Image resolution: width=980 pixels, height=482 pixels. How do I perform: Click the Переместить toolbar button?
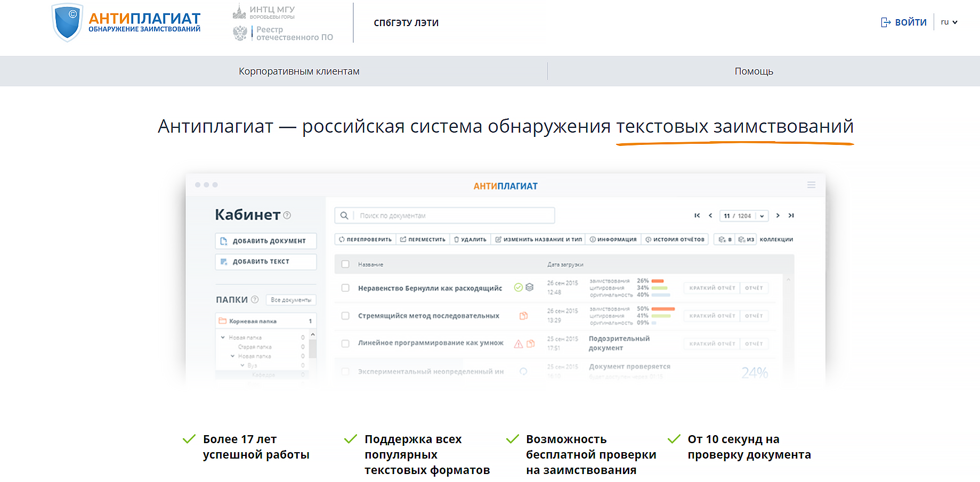(423, 240)
